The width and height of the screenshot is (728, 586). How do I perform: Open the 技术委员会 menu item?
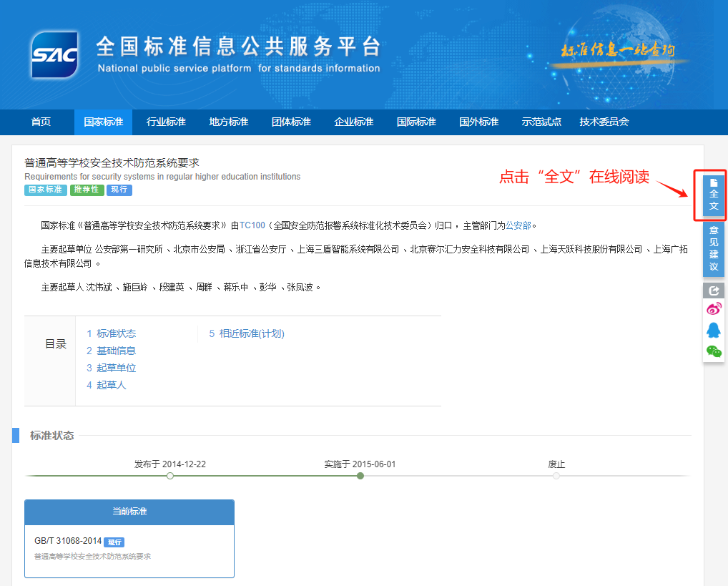(604, 122)
